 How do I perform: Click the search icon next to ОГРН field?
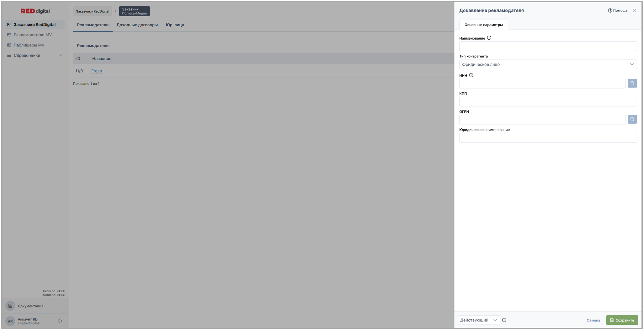[632, 119]
